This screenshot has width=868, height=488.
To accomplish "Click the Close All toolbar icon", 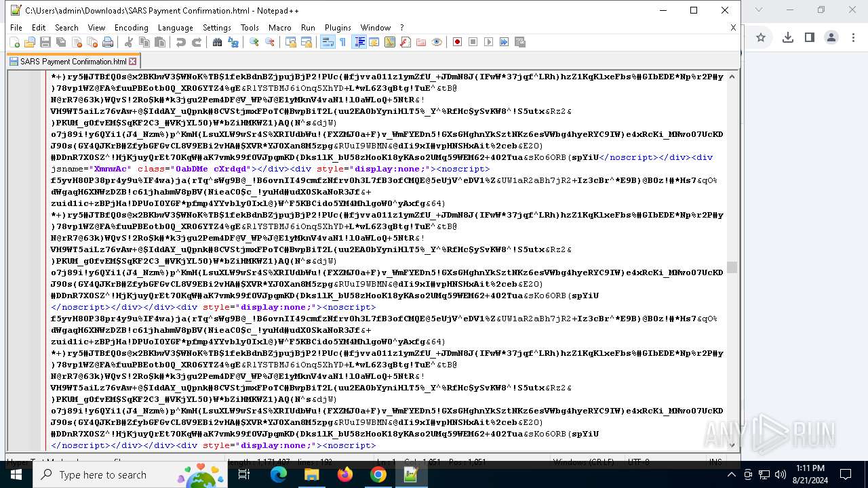I will tap(92, 42).
